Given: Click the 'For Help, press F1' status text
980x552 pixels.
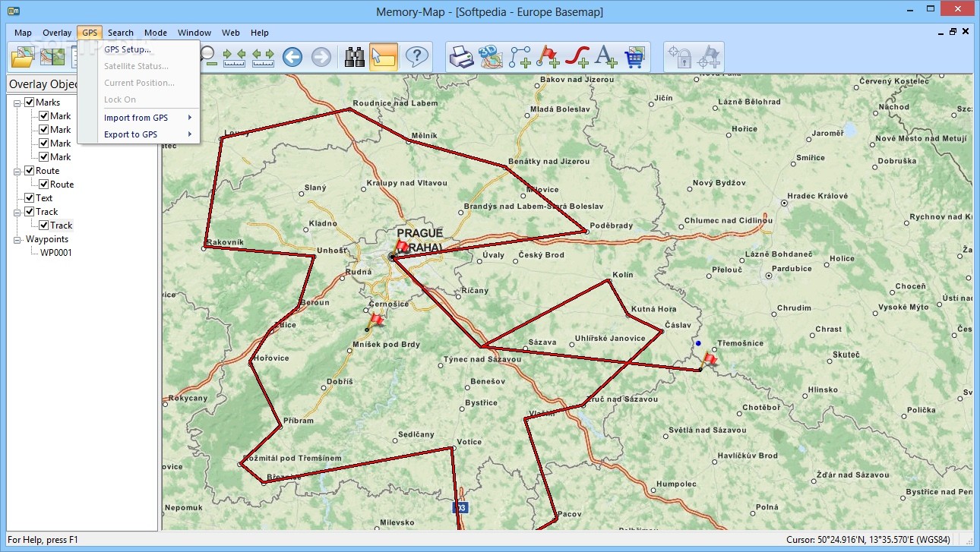Looking at the screenshot, I should click(x=43, y=540).
